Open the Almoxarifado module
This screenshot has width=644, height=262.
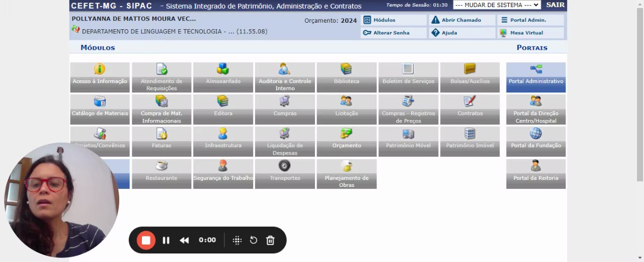point(223,77)
